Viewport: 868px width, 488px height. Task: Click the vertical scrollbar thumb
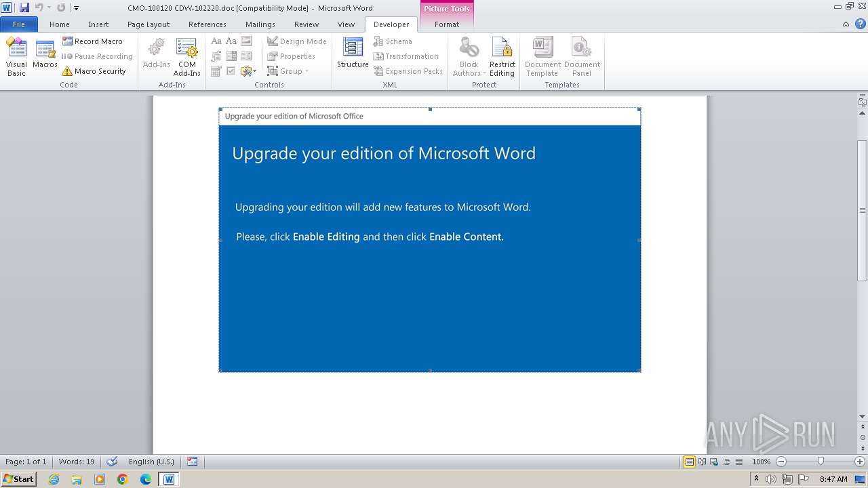coord(863,210)
